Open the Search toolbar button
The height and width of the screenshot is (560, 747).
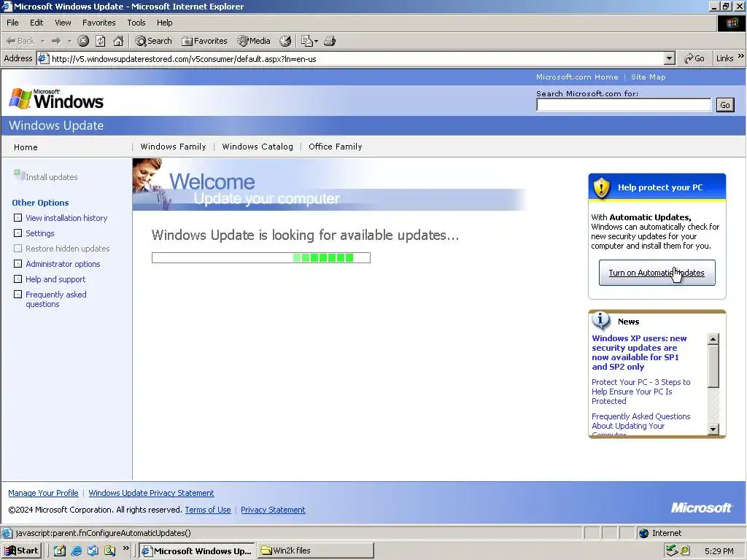coord(153,41)
